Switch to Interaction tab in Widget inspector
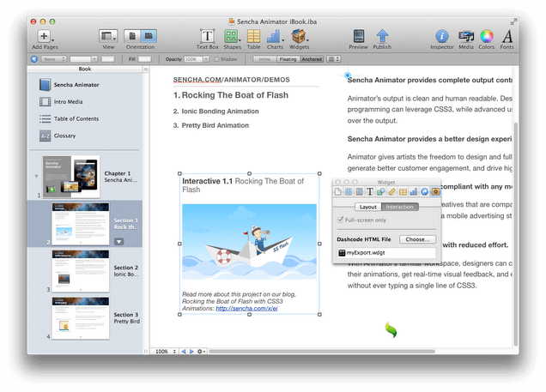This screenshot has width=546, height=392. pyautogui.click(x=400, y=207)
